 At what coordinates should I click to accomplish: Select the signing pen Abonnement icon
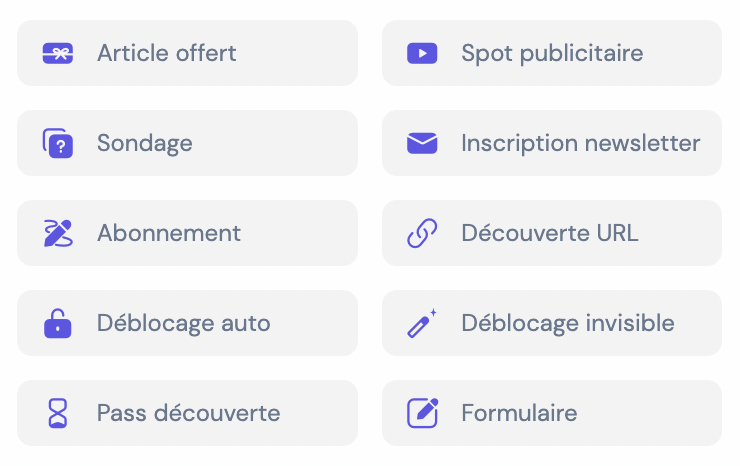[58, 233]
